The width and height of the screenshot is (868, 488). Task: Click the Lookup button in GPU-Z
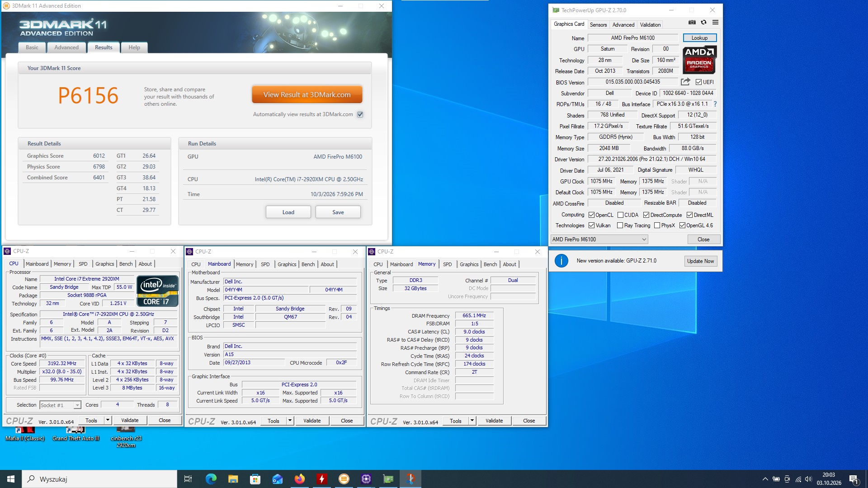699,38
